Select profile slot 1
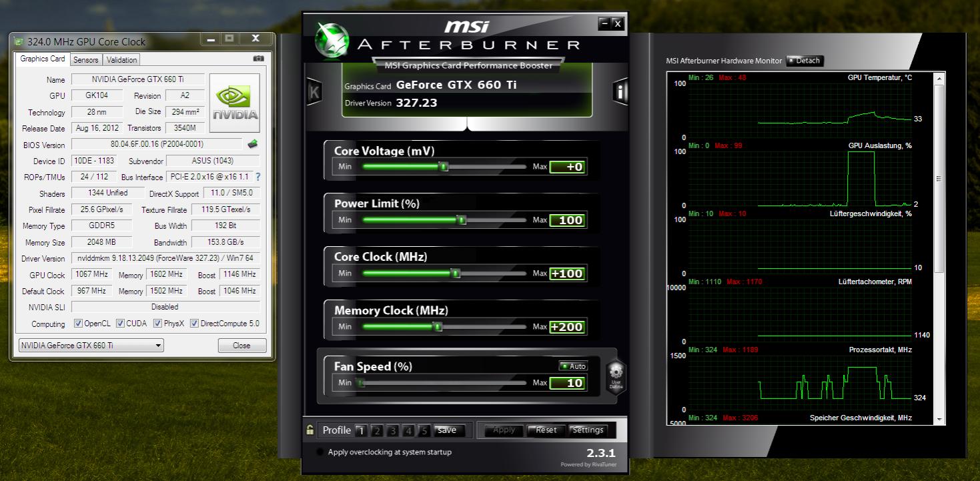The height and width of the screenshot is (481, 980). click(x=361, y=430)
